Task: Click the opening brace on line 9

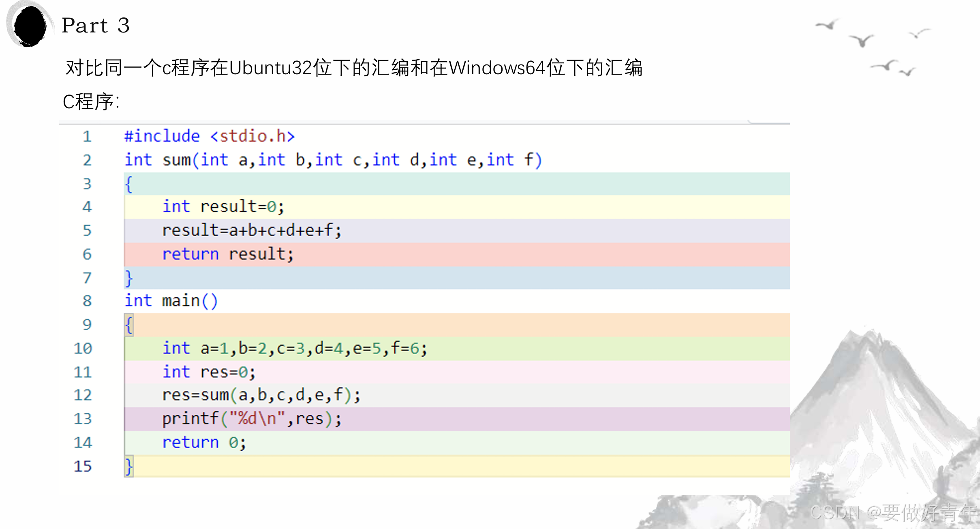Action: click(128, 325)
